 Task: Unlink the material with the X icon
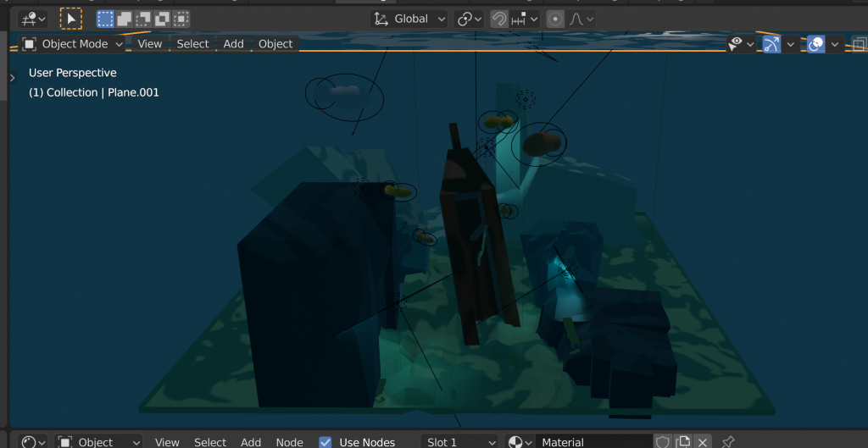(703, 442)
